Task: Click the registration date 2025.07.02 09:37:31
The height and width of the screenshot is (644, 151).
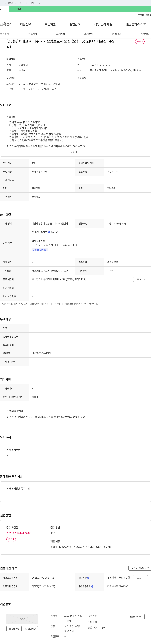Action: click(43, 578)
